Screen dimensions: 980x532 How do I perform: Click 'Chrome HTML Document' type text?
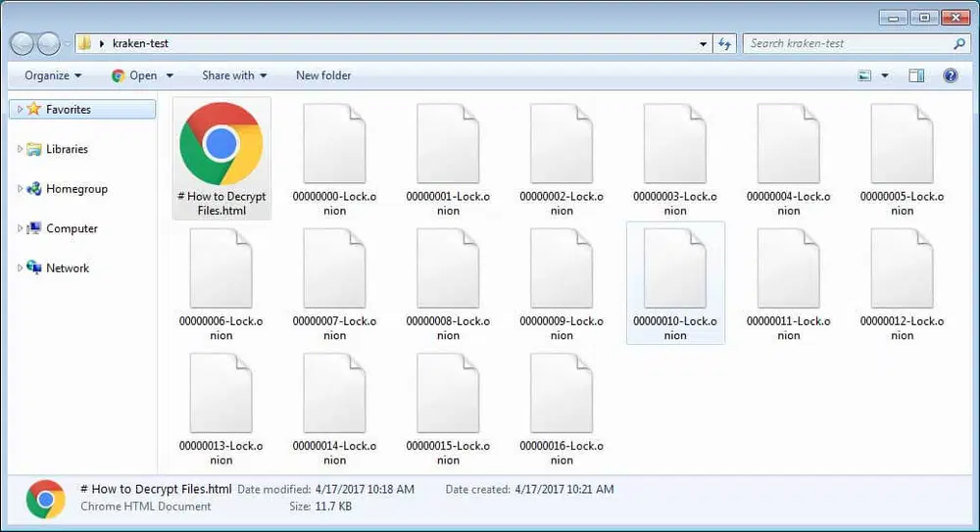tap(146, 507)
